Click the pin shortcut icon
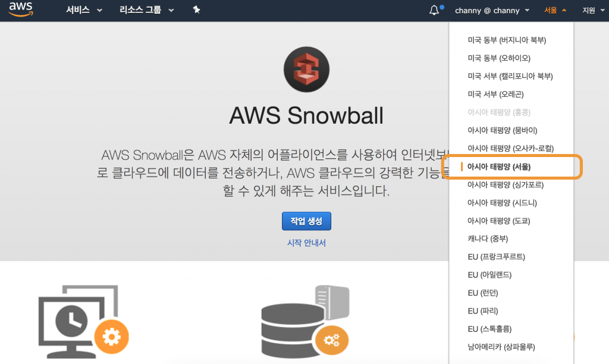The width and height of the screenshot is (609, 364). [x=196, y=10]
